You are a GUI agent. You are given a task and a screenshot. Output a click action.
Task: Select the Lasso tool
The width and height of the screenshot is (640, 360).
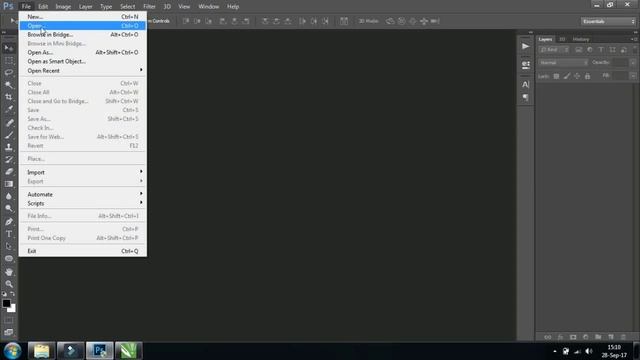[x=9, y=73]
